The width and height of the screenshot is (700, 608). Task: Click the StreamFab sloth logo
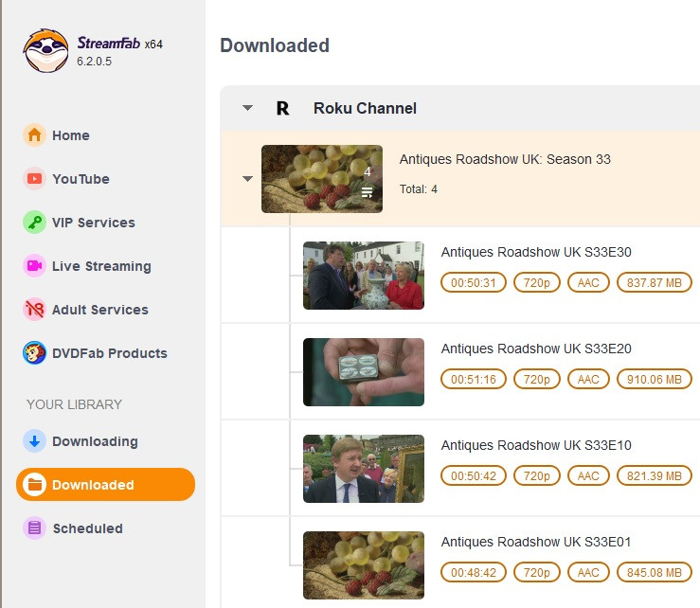(46, 51)
